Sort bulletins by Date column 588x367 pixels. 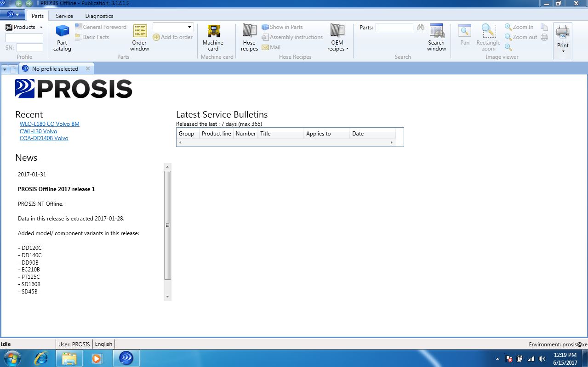(x=373, y=134)
